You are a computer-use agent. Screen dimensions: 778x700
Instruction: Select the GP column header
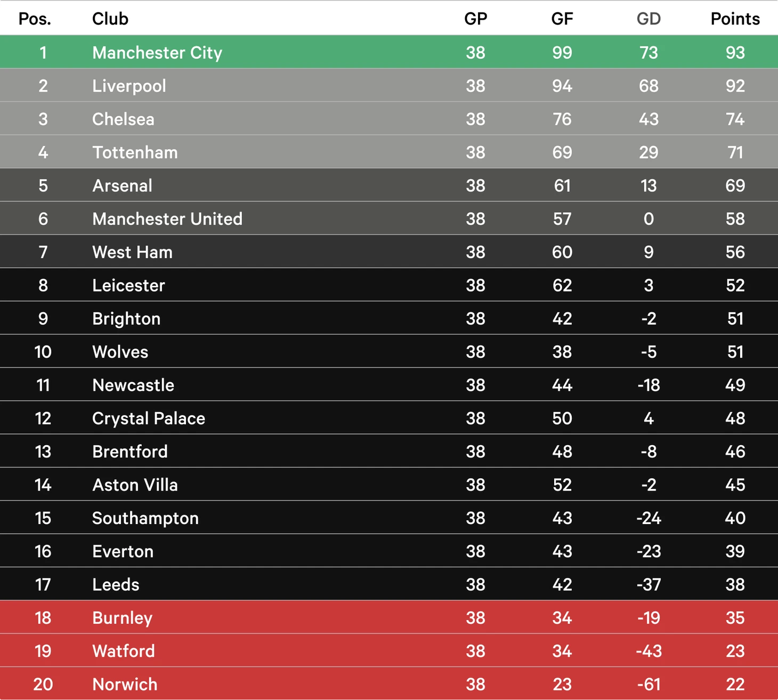pos(475,19)
